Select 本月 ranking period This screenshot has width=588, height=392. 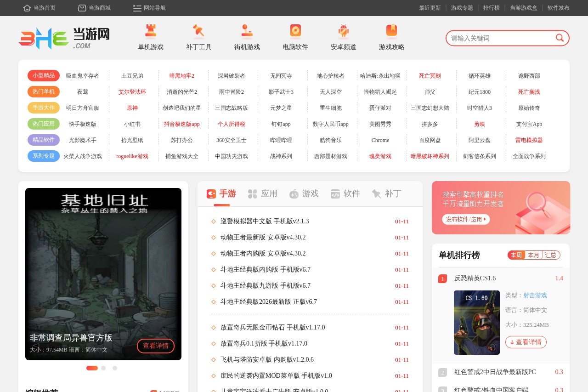534,255
